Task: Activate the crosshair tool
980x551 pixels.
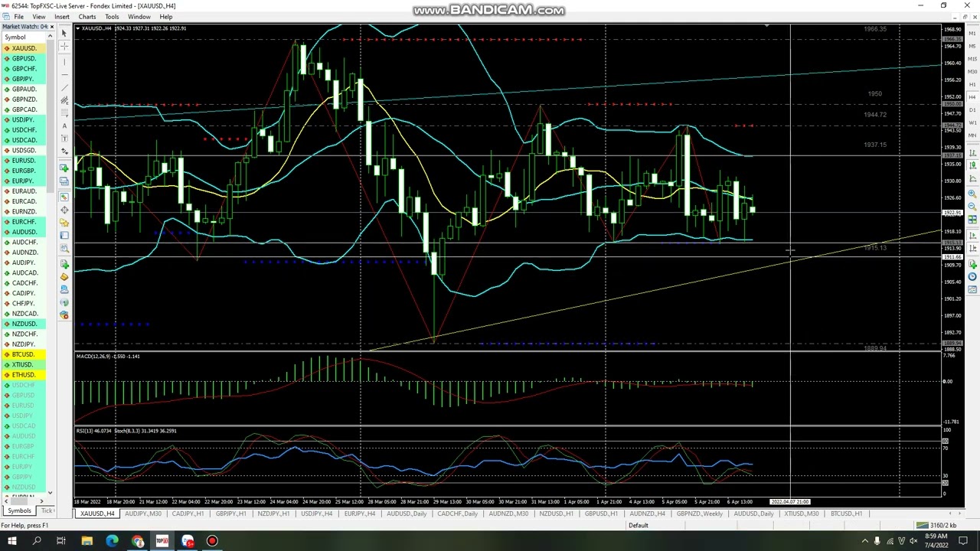Action: point(64,45)
